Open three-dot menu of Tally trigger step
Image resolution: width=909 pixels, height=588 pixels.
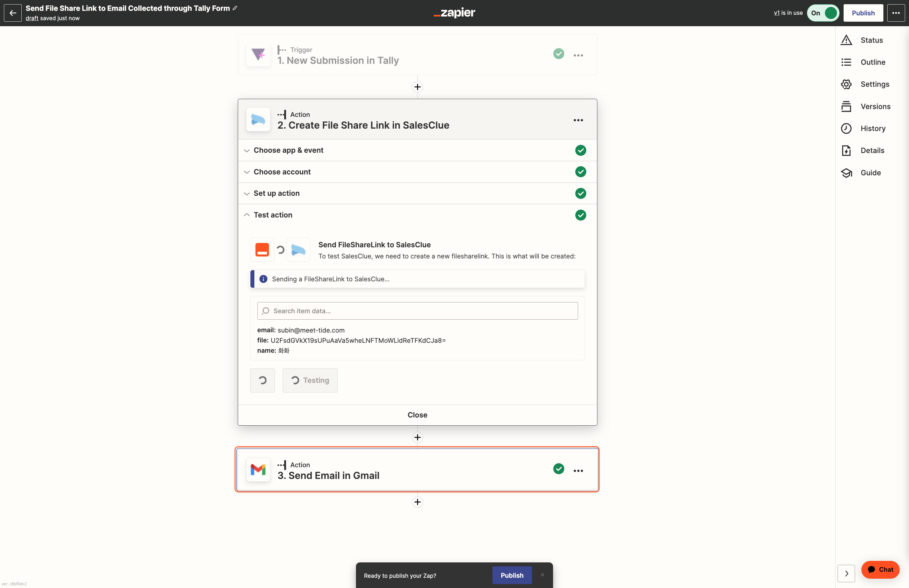coord(578,55)
